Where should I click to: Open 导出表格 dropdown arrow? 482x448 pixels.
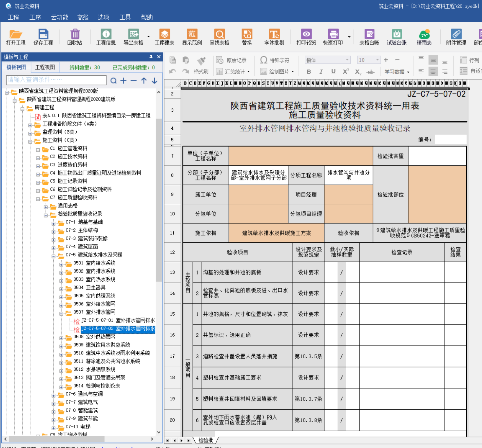[x=148, y=37]
